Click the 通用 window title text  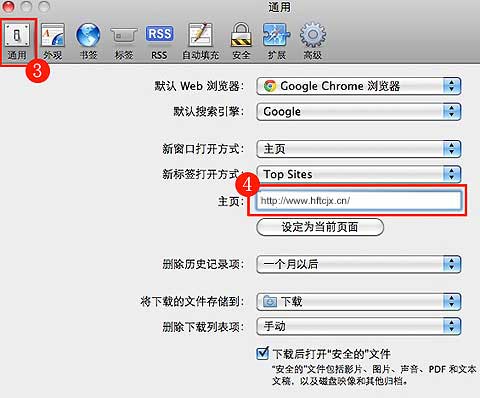click(x=280, y=7)
